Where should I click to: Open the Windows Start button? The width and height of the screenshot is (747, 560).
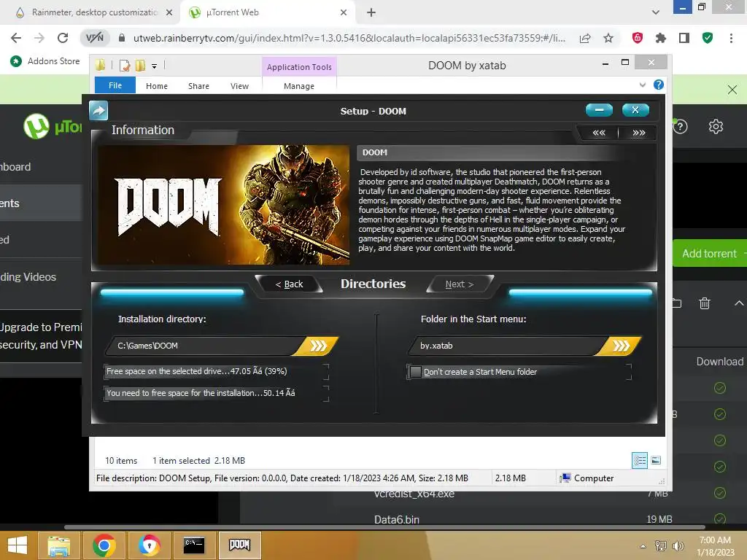[18, 545]
